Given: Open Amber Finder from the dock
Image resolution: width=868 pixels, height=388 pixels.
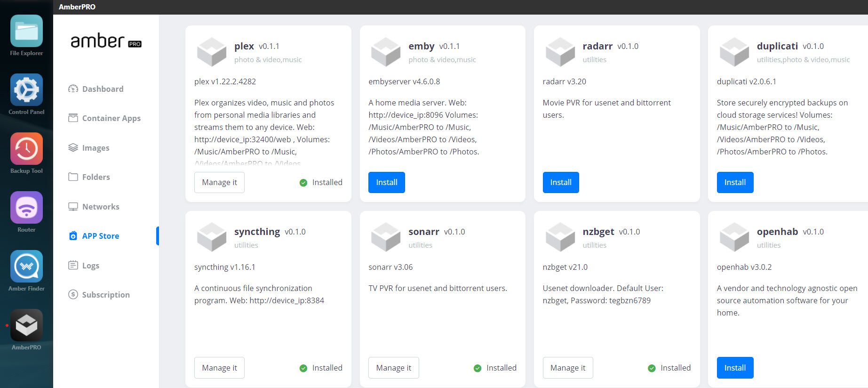Looking at the screenshot, I should 26,267.
